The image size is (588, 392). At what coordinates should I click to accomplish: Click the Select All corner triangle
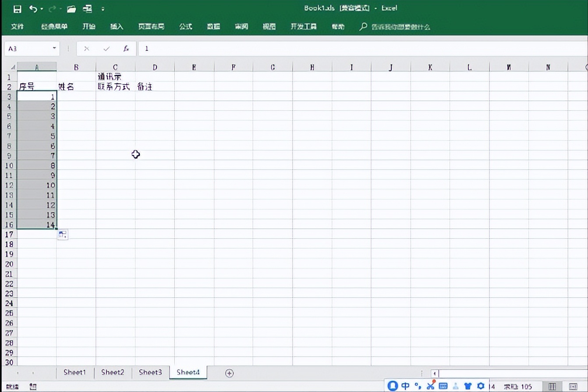[13, 67]
